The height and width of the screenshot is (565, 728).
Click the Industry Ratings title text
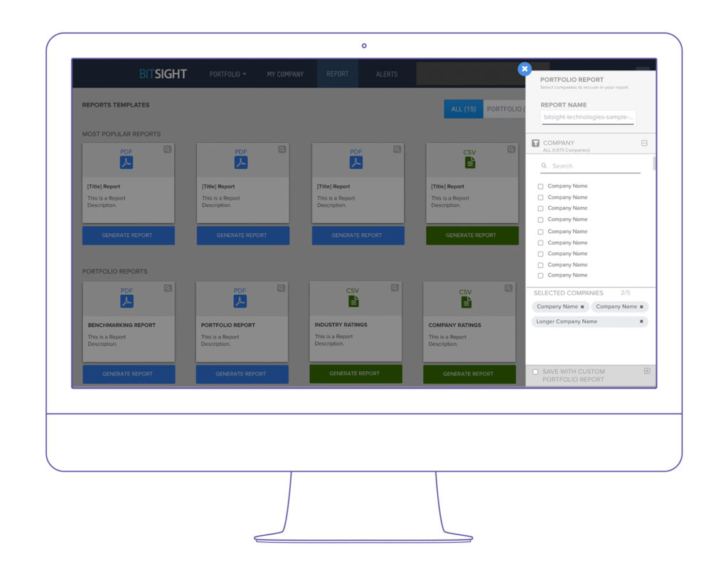tap(341, 325)
